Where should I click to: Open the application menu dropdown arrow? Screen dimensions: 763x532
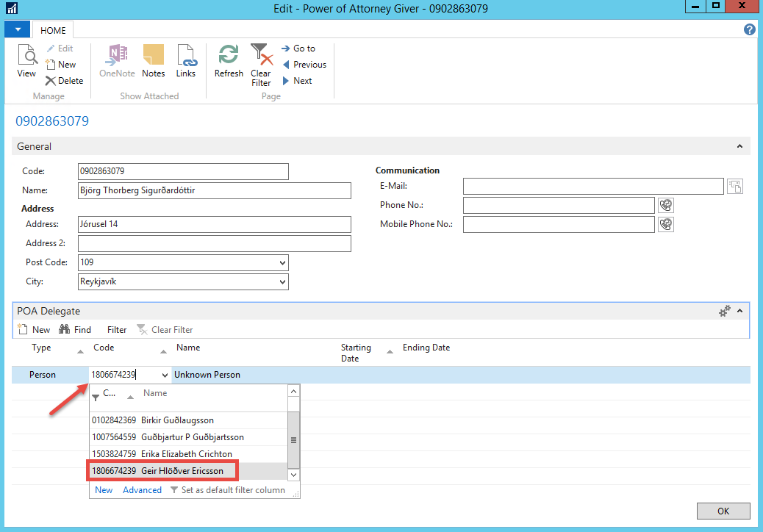click(18, 30)
